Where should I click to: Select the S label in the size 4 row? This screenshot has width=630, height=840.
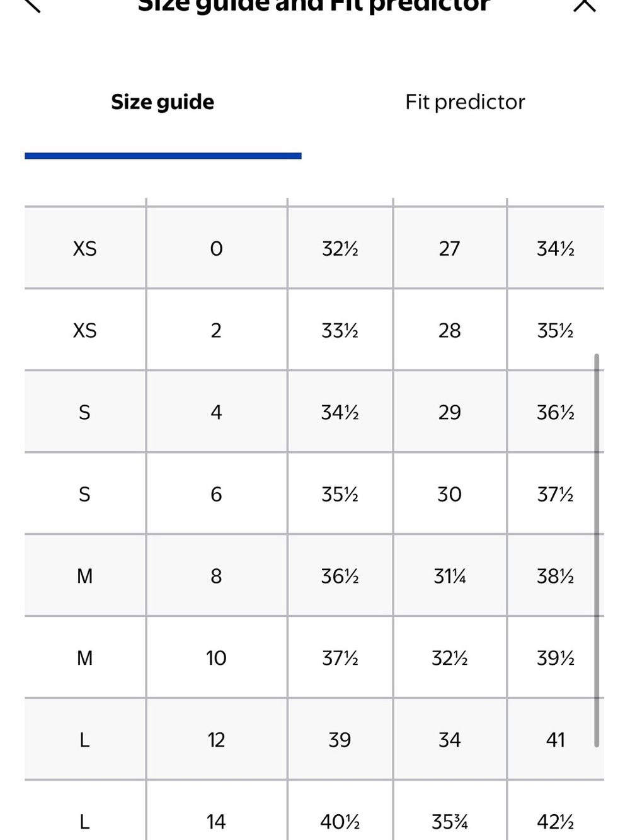[x=85, y=412]
